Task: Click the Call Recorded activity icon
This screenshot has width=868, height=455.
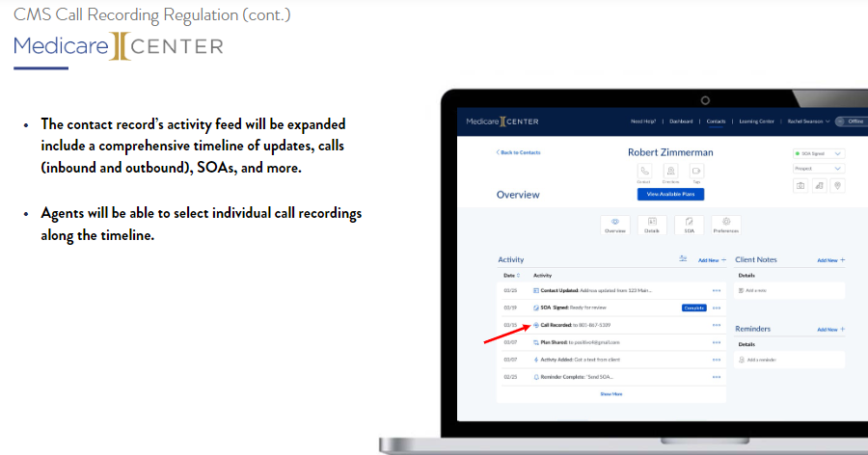Action: click(536, 325)
